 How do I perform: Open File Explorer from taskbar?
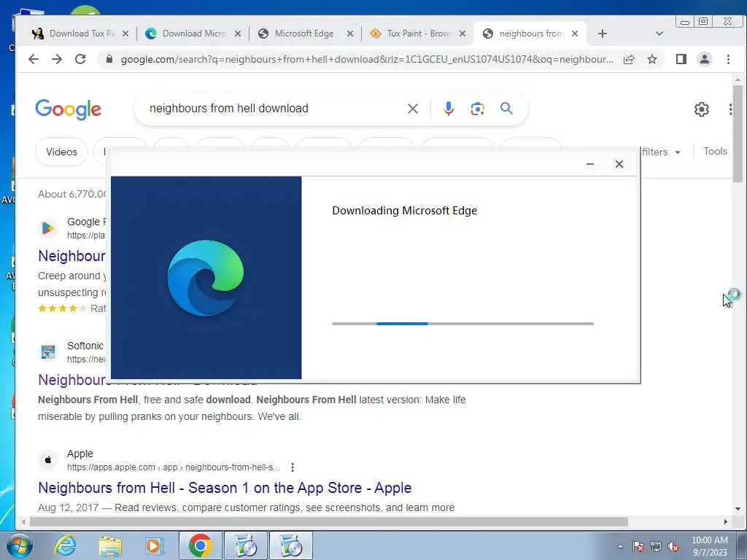110,545
